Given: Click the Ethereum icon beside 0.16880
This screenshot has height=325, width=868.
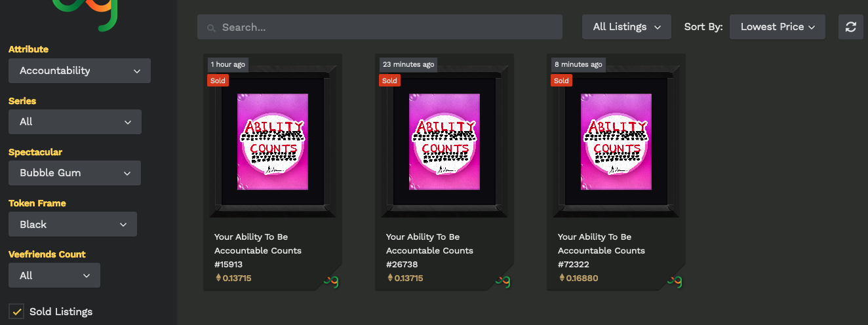Looking at the screenshot, I should coord(562,278).
